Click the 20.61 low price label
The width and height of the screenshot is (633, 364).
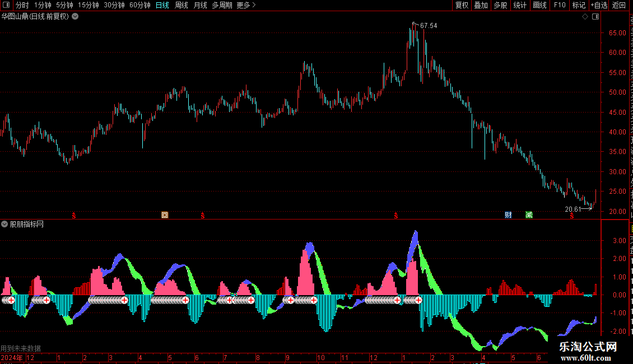[x=573, y=209]
